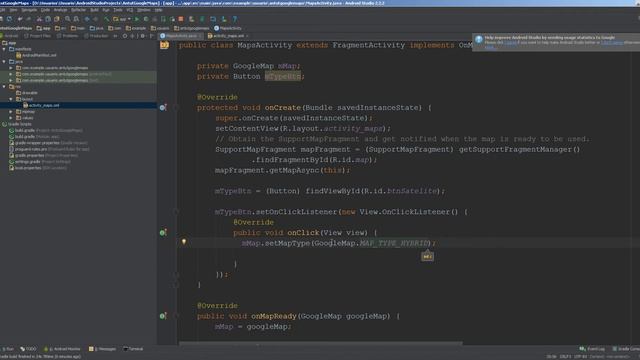Collapse the manifests folder

coord(4,49)
